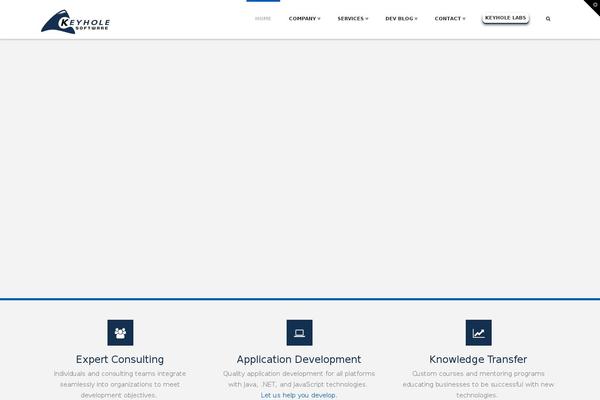The image size is (600, 400).
Task: Click the Knowledge Transfer heading
Action: (478, 359)
